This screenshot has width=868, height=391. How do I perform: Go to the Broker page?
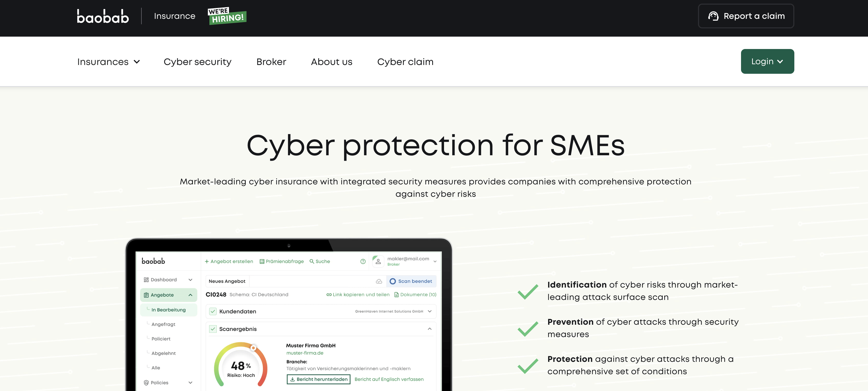pyautogui.click(x=271, y=62)
